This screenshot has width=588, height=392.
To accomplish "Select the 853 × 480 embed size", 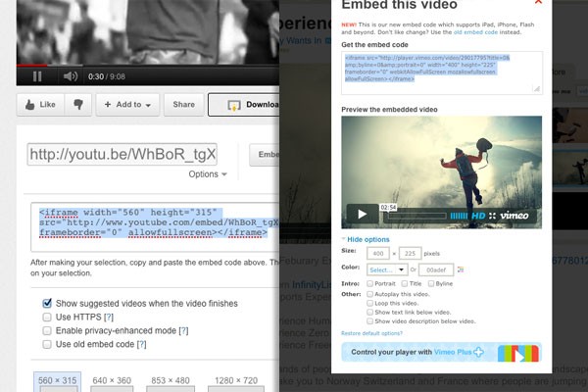I will (171, 382).
